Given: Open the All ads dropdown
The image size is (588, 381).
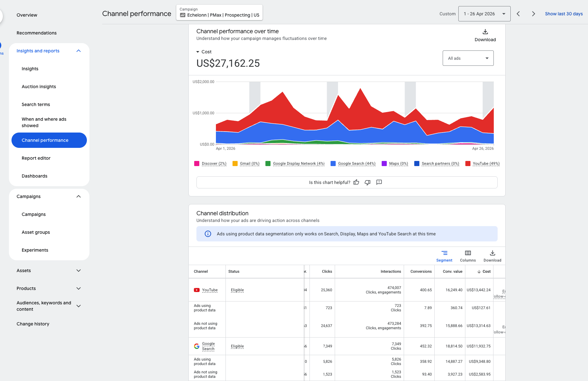Looking at the screenshot, I should coord(468,58).
